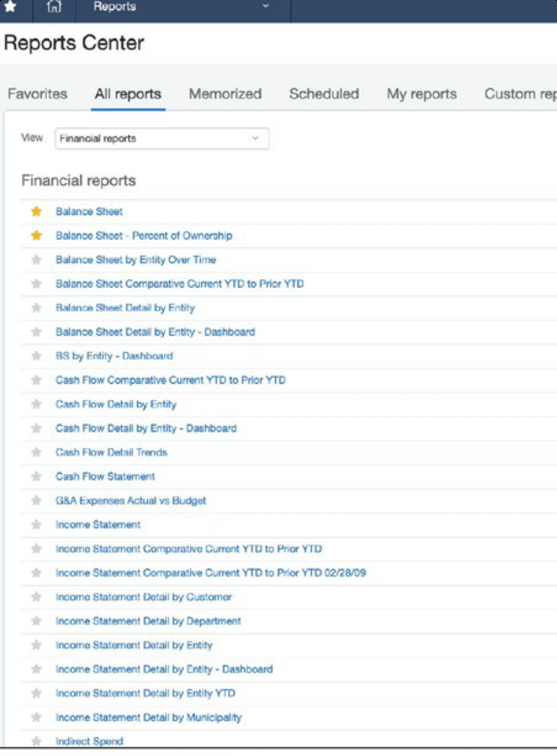Star Income Statement Detail by Entity - Dashboard
The image size is (557, 756).
coord(36,669)
